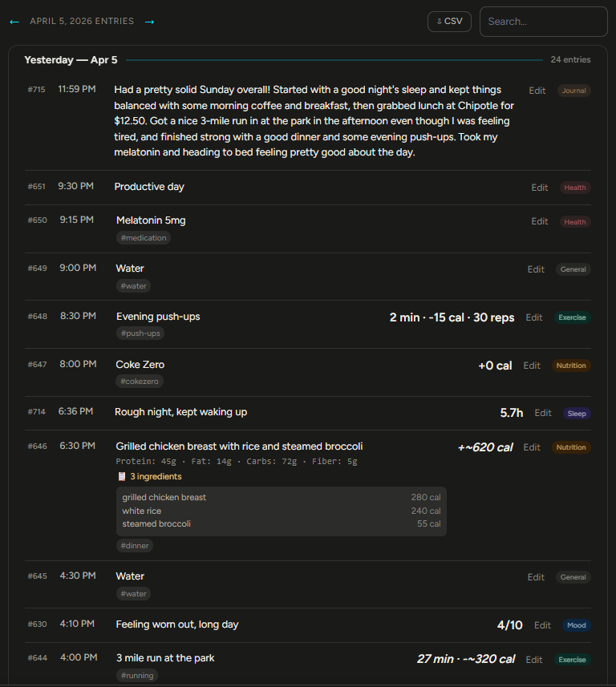The width and height of the screenshot is (616, 687).
Task: Click the Sleep badge on the rough night entry
Action: pos(576,413)
